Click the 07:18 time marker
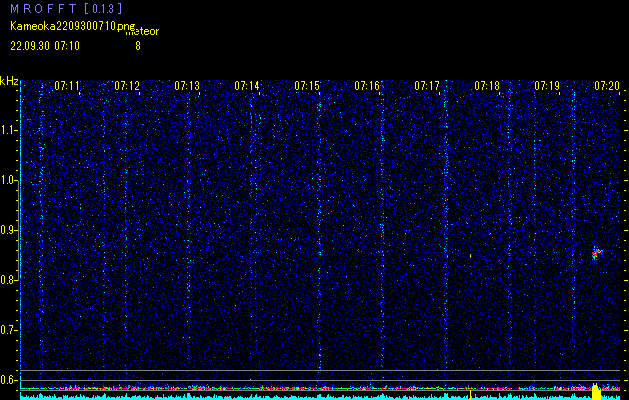Viewport: 629px width, 400px height. click(x=487, y=85)
